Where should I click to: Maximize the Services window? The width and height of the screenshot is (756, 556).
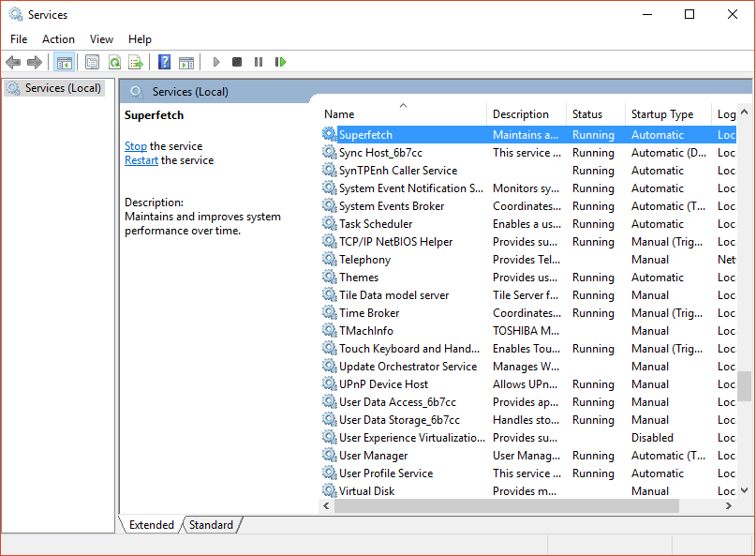pyautogui.click(x=689, y=14)
